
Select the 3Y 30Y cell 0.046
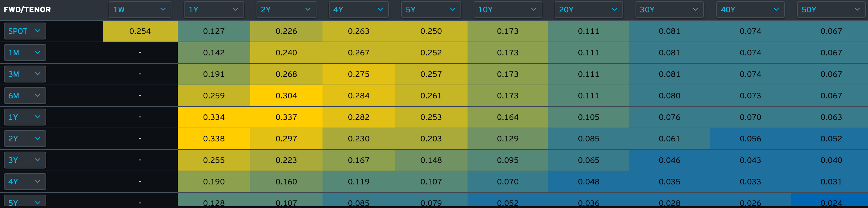click(670, 160)
